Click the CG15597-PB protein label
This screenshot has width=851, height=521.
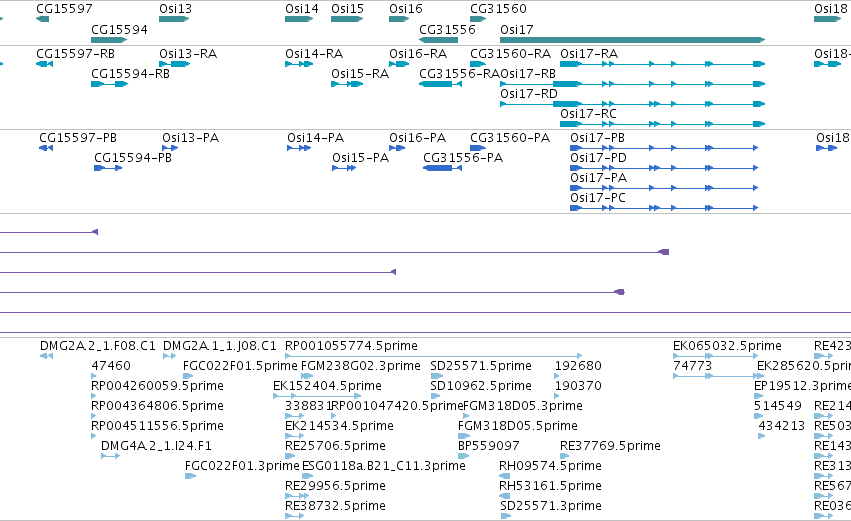pyautogui.click(x=78, y=138)
